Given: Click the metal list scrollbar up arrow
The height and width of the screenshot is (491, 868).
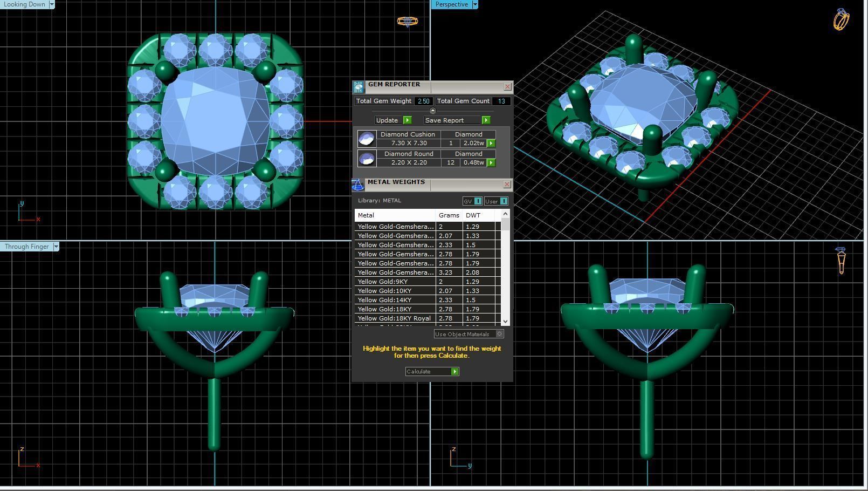Looking at the screenshot, I should (x=505, y=214).
